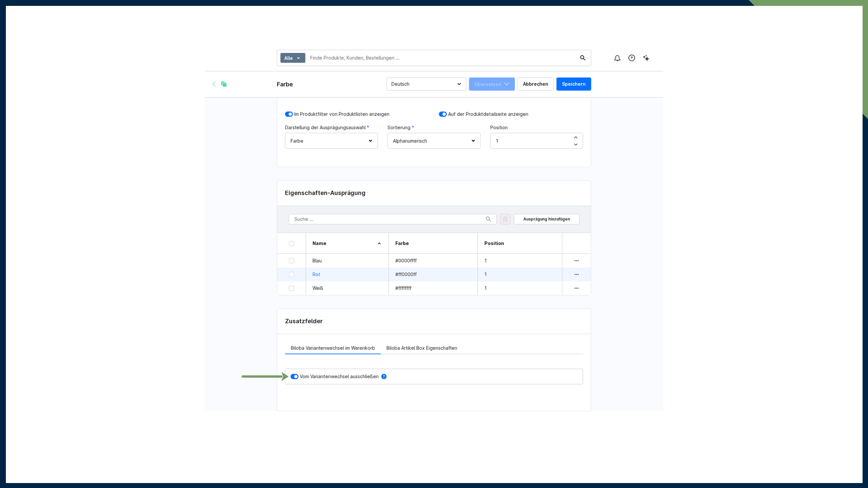This screenshot has height=488, width=868.
Task: Toggle Vom Variantenwechsel ausschließen switch
Action: [294, 376]
